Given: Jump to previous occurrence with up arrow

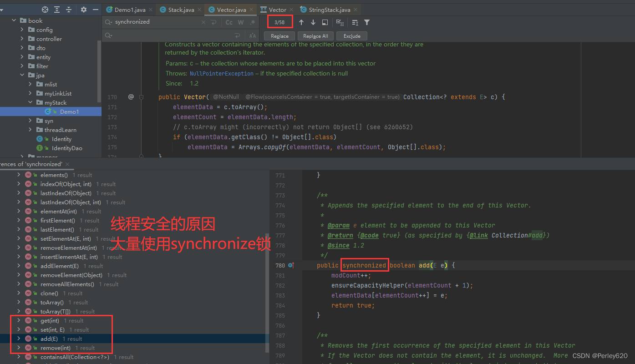Looking at the screenshot, I should pyautogui.click(x=301, y=22).
